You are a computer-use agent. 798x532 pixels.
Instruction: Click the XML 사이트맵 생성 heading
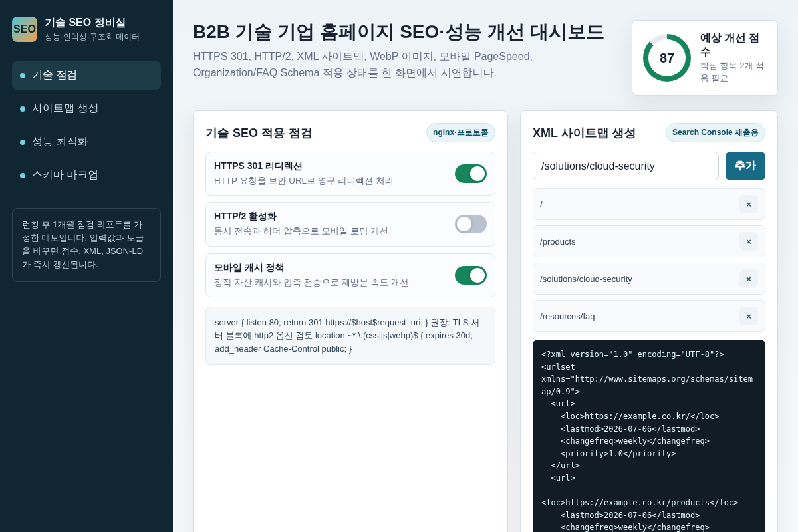pos(585,133)
